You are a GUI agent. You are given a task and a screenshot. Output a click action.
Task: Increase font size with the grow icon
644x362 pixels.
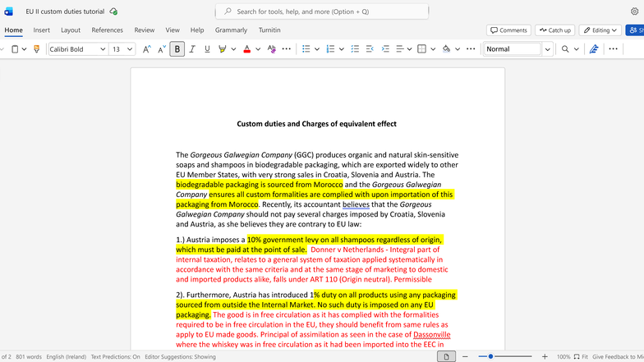[146, 49]
